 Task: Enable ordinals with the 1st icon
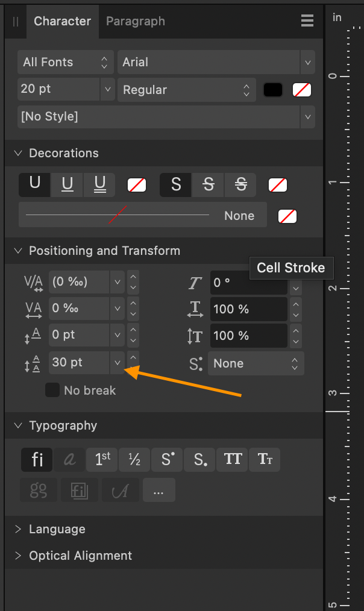(x=101, y=459)
